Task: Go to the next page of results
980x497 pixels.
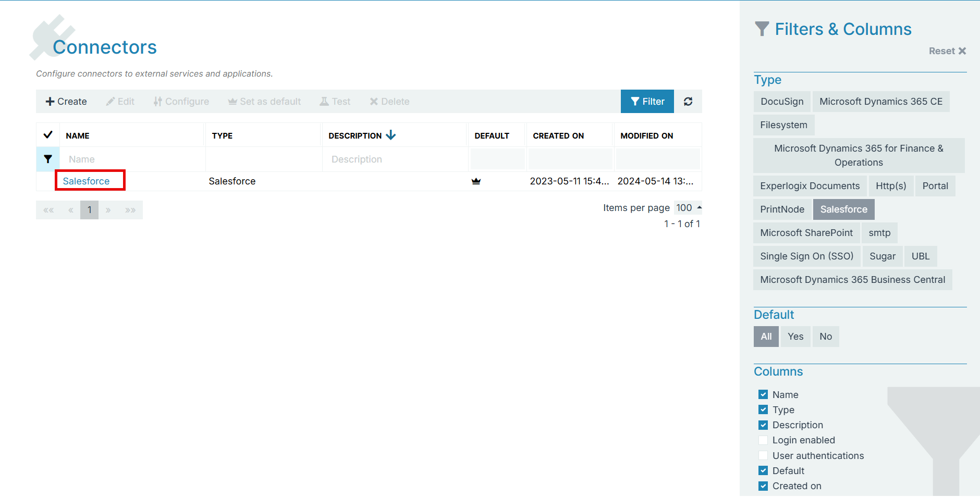Action: click(x=108, y=210)
